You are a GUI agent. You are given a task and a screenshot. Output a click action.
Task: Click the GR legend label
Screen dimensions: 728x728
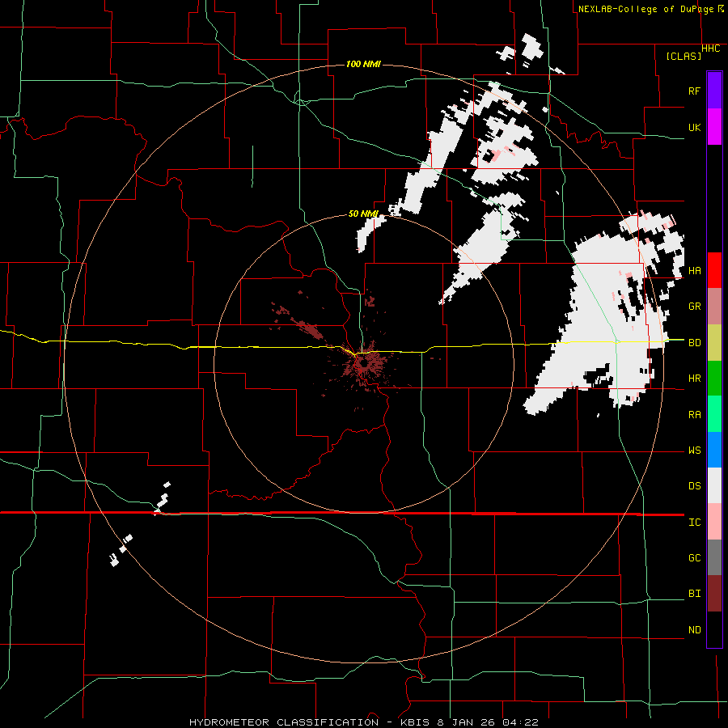tap(694, 307)
